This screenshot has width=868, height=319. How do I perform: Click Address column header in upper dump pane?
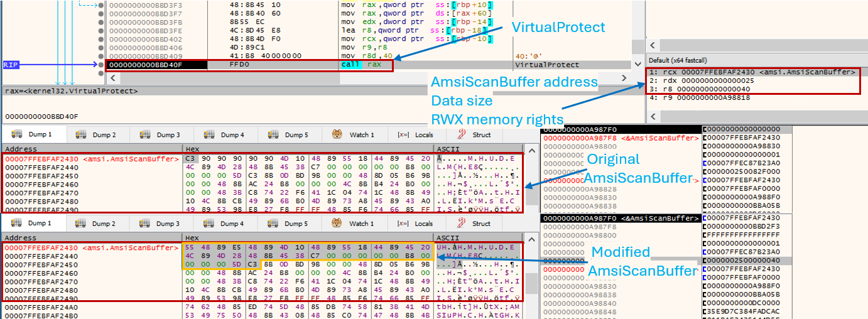tap(92, 149)
